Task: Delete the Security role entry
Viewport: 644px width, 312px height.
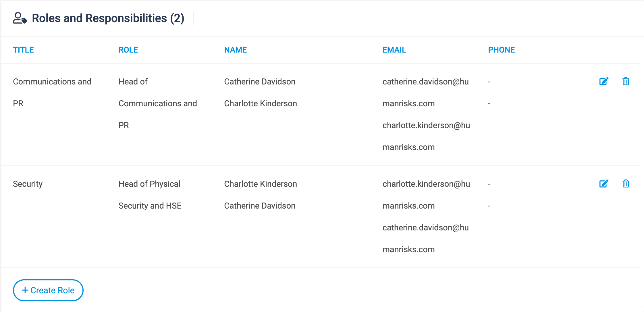Action: point(626,184)
